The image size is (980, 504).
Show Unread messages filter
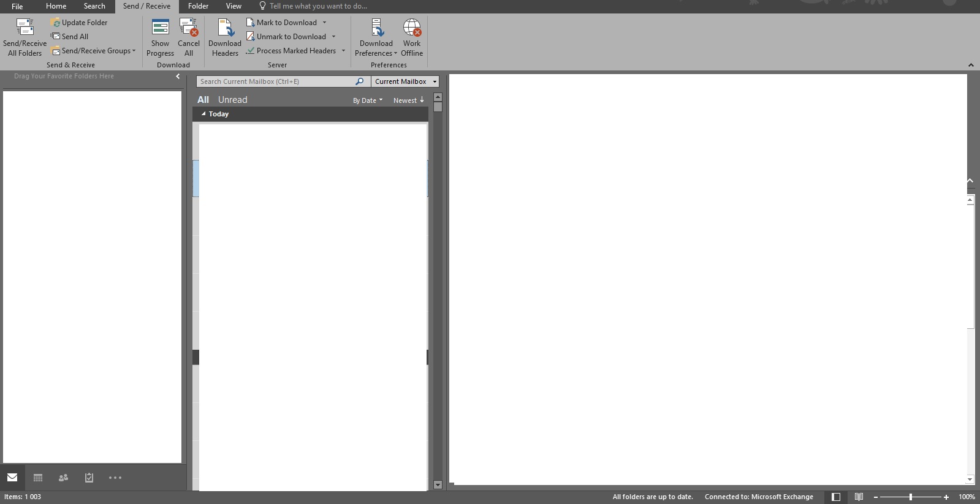click(233, 100)
